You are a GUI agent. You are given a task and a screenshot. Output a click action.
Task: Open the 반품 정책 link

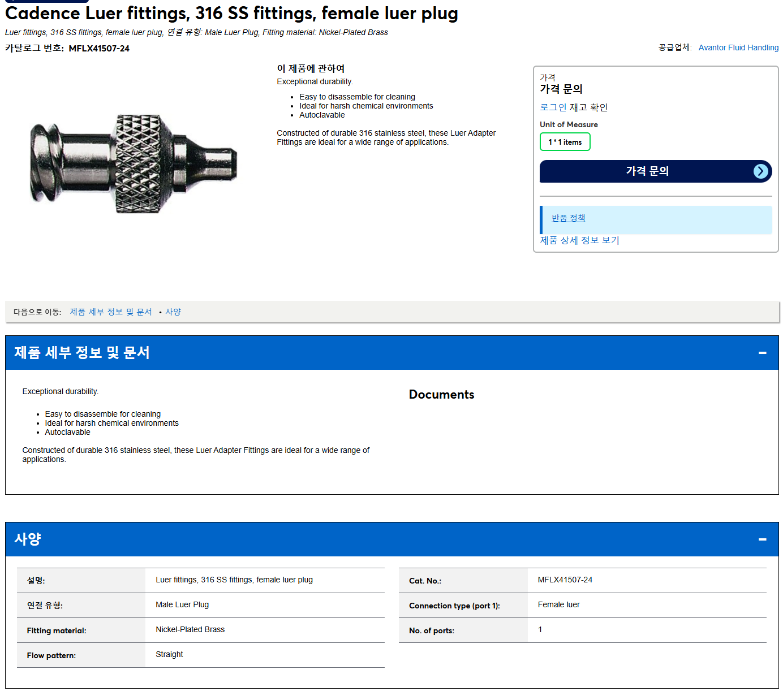[568, 218]
